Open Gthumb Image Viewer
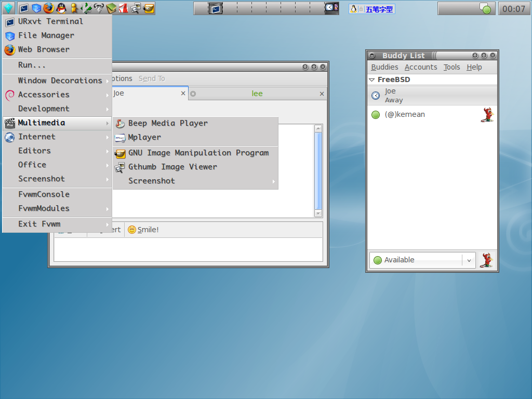This screenshot has width=532, height=399. click(x=195, y=167)
